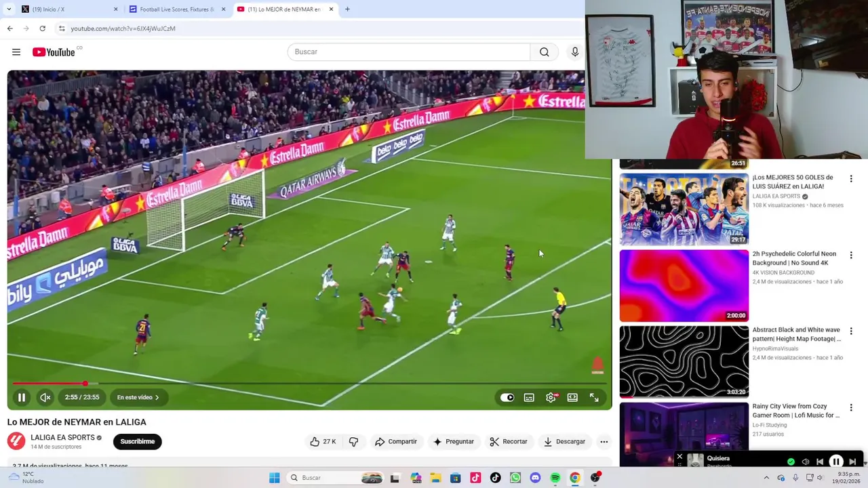Open the tab search dropdown arrow
The image size is (868, 488).
click(9, 9)
